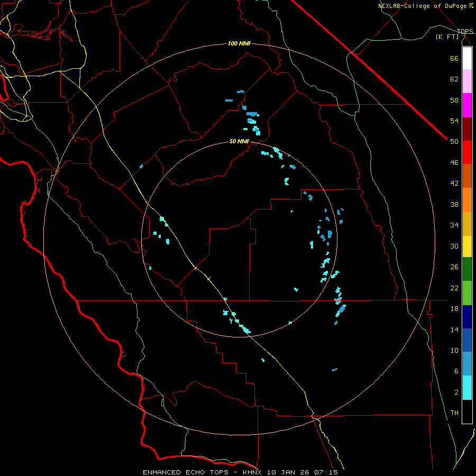The width and height of the screenshot is (476, 476).
Task: Pick the navy blue legend swatch
Action: click(x=467, y=317)
